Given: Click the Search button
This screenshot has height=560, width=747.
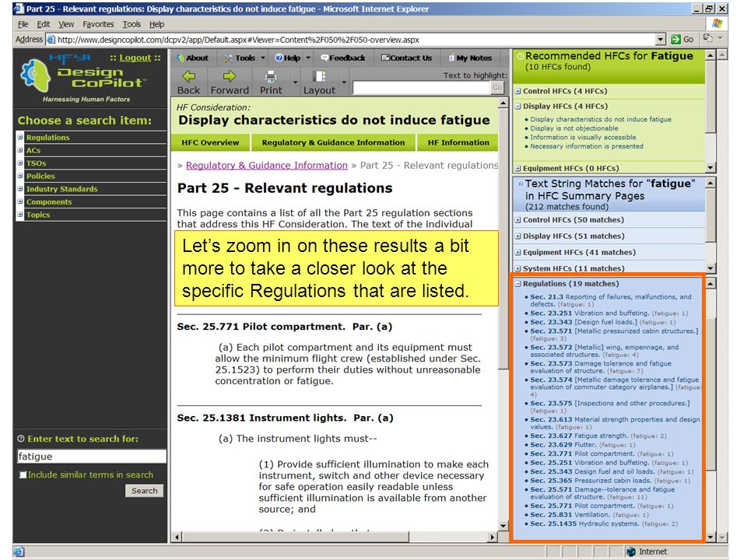Looking at the screenshot, I should click(145, 491).
